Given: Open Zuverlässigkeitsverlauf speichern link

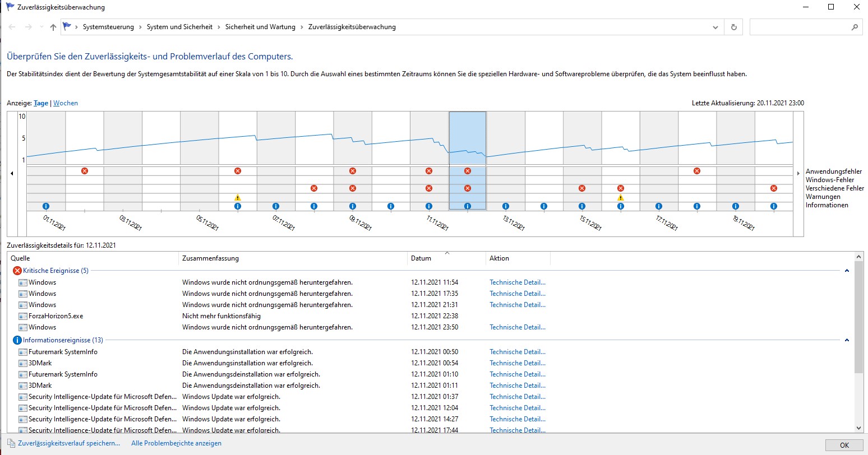Looking at the screenshot, I should click(69, 443).
